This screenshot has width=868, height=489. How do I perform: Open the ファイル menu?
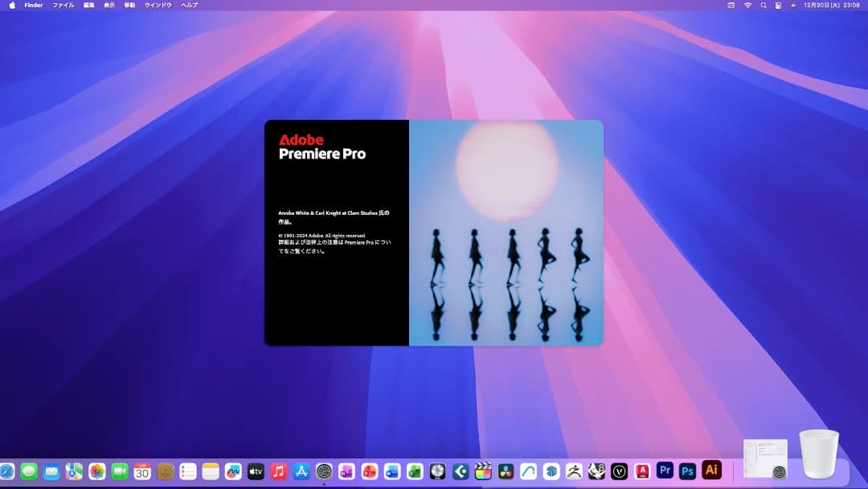[63, 5]
